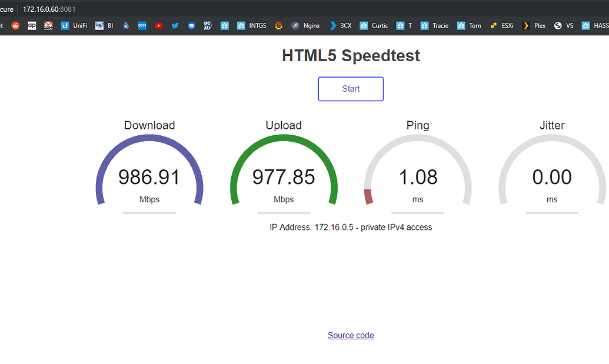Image resolution: width=609 pixels, height=364 pixels.
Task: Open the Source code link
Action: 351,335
